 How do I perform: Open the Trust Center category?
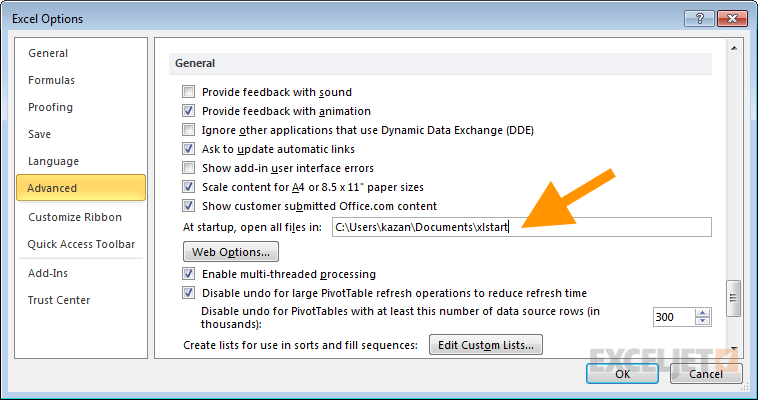point(59,300)
